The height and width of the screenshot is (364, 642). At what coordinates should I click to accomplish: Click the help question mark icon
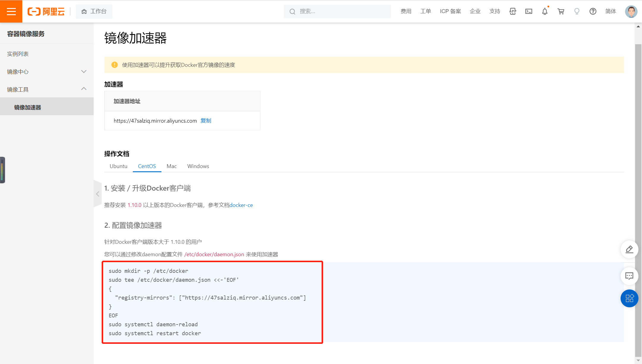point(593,11)
